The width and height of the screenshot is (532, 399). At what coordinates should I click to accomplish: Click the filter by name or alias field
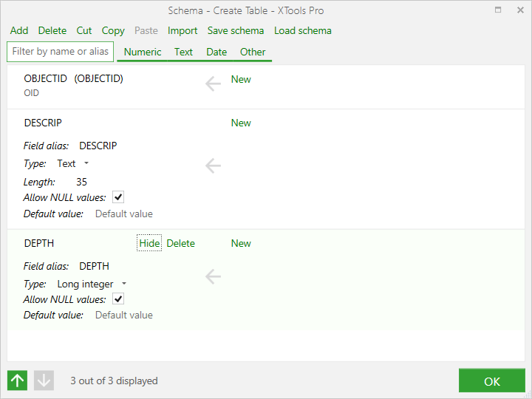click(x=61, y=52)
